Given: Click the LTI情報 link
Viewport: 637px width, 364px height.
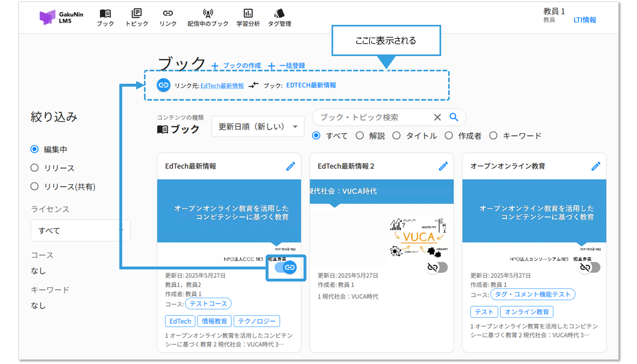Looking at the screenshot, I should (x=584, y=20).
